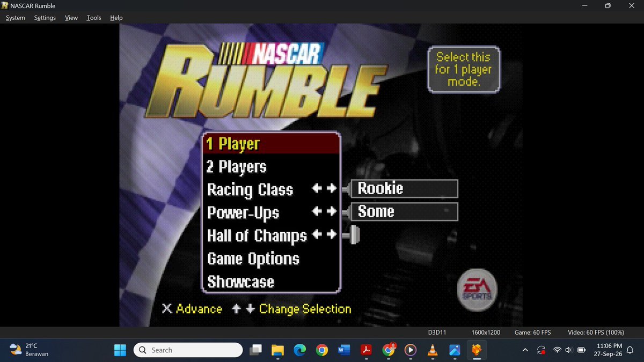Click the right arrow beside Power-Ups
Screen dimensions: 644x362
pos(331,212)
